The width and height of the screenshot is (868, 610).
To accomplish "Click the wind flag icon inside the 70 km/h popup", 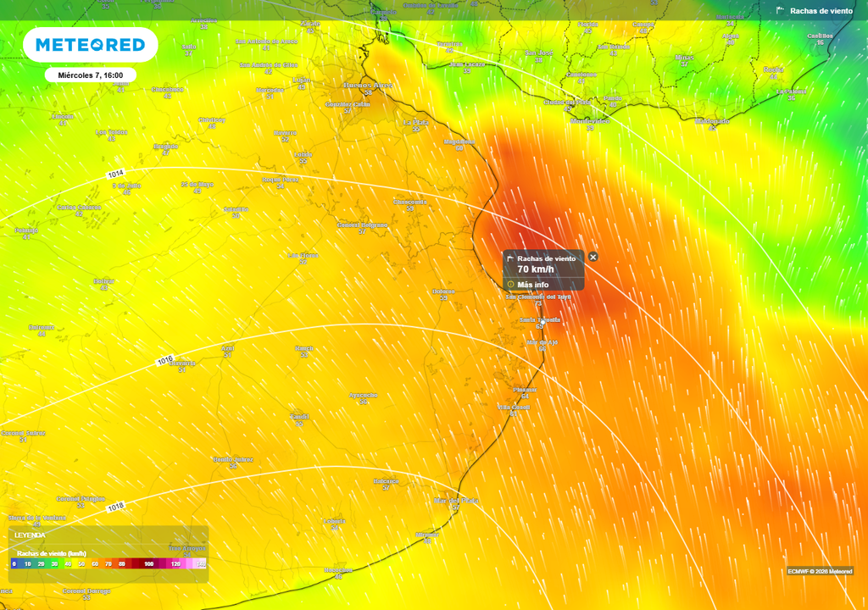I will click(x=511, y=258).
